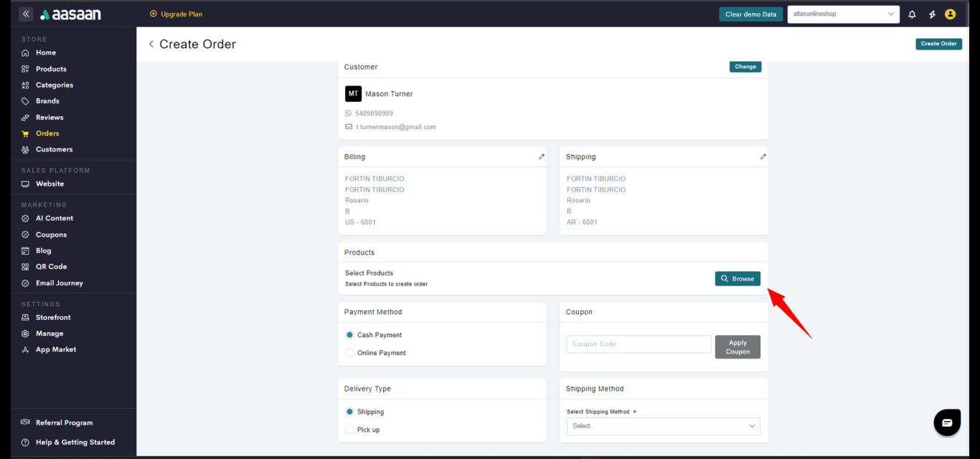Go to Customers in the sidebar
Image resolution: width=980 pixels, height=459 pixels.
[54, 149]
